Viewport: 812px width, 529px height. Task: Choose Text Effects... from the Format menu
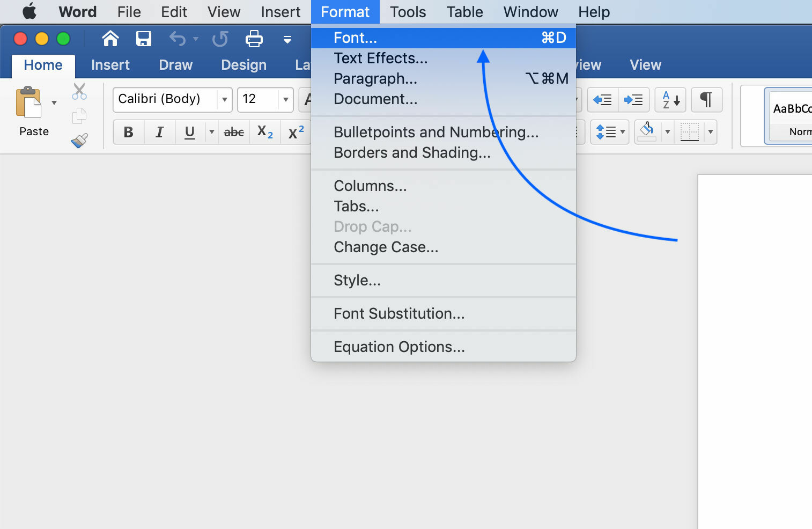click(444, 58)
